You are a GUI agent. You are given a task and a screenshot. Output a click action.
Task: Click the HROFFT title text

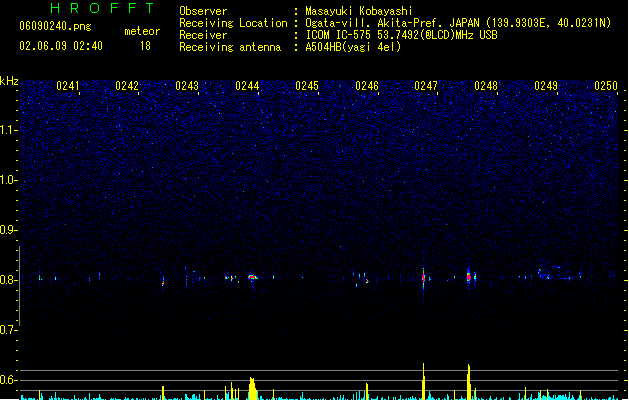pos(103,8)
